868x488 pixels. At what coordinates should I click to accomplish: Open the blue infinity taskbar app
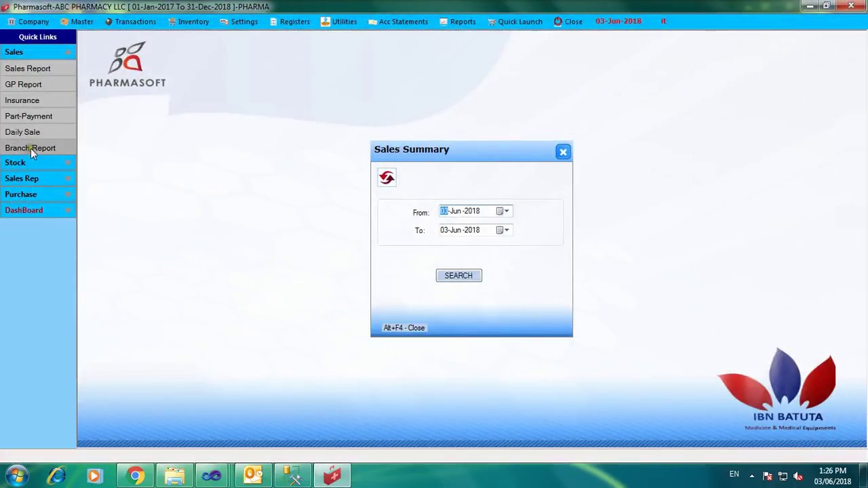(x=212, y=476)
